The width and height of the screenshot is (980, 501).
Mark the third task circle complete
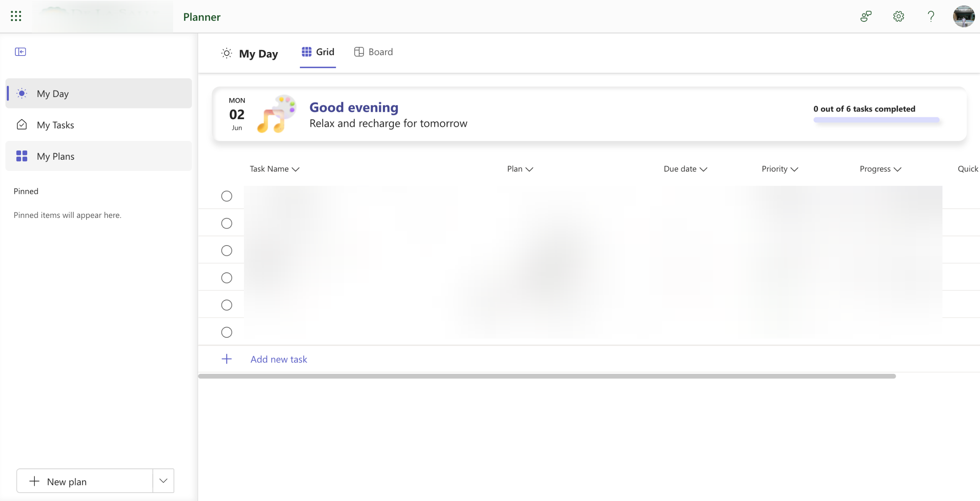[227, 250]
